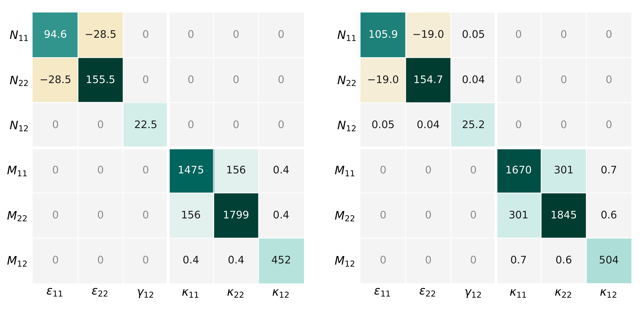
Task: Click the 0.05 cell in N11 row
Action: point(473,35)
